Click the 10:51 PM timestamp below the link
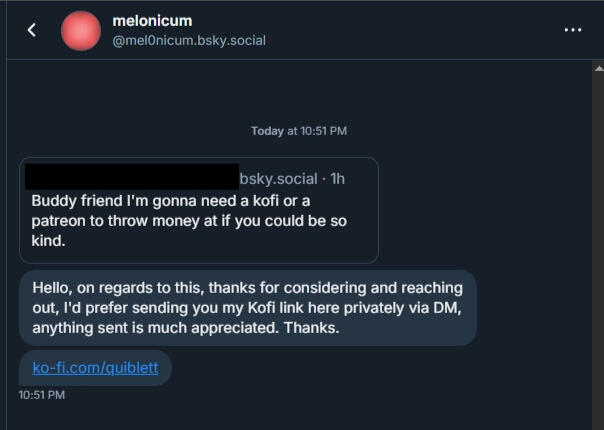The height and width of the screenshot is (430, 604). (x=41, y=395)
